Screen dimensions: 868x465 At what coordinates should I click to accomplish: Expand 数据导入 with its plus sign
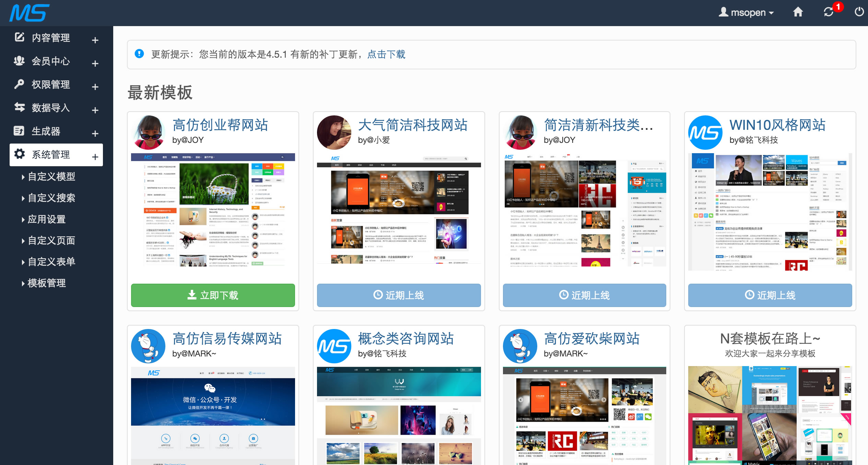coord(95,110)
